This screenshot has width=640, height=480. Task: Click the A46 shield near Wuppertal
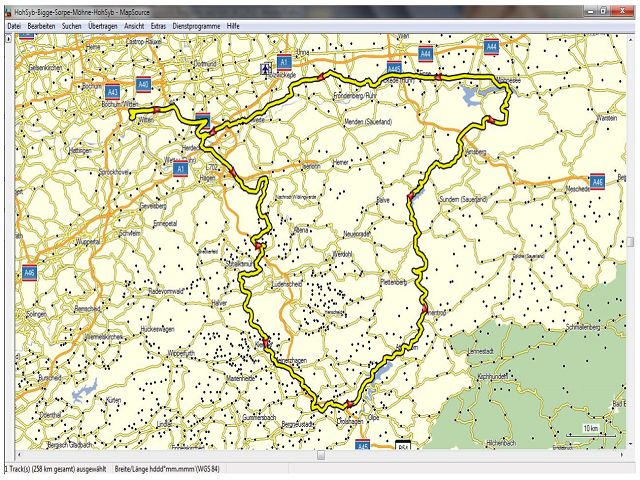click(x=29, y=272)
